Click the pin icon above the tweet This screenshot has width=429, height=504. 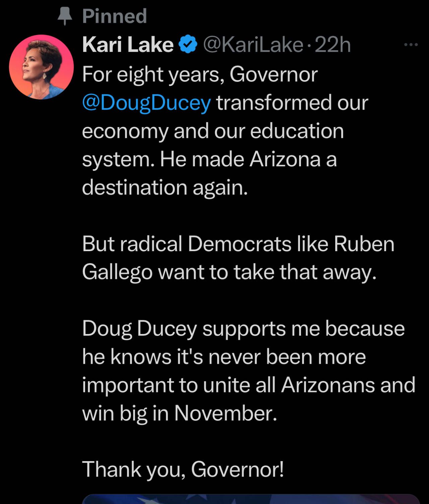65,16
